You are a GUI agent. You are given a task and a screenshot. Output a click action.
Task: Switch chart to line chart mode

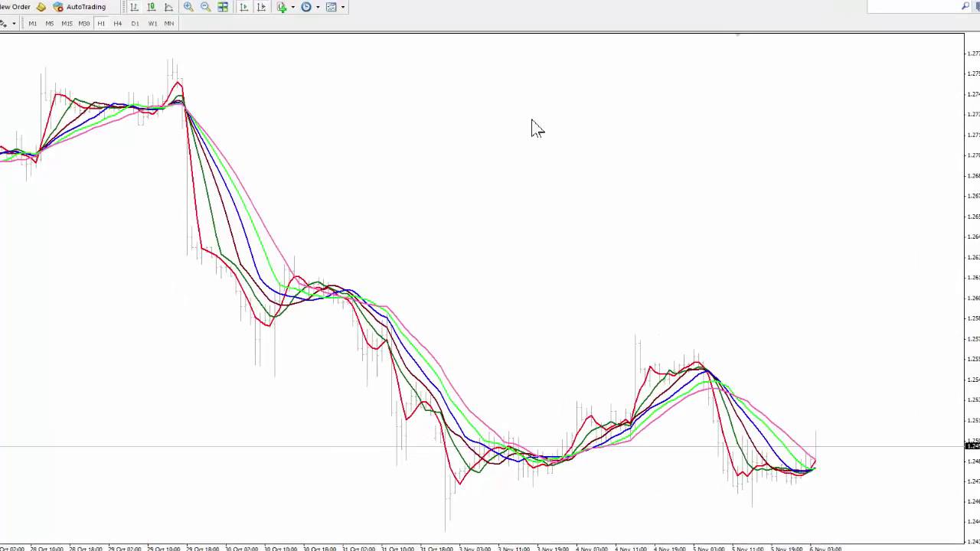click(168, 7)
